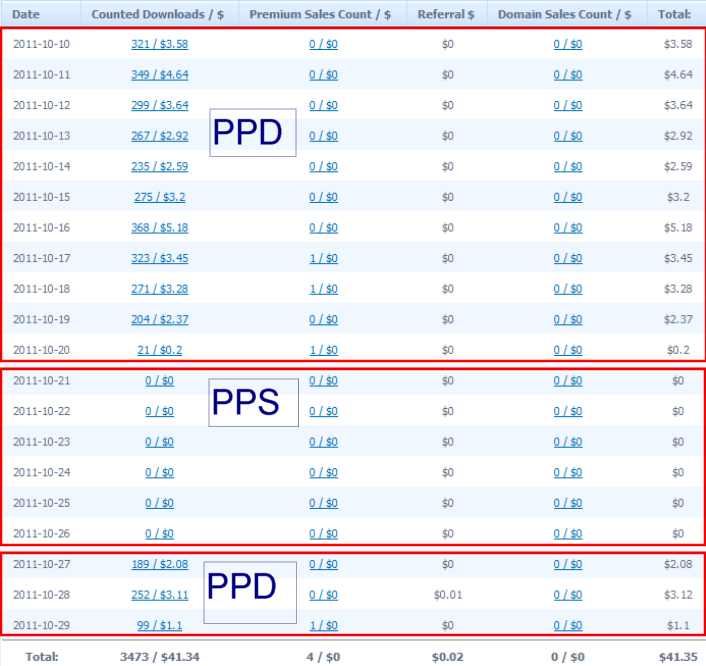Click the 0 / $0 domain sales total
Image resolution: width=706 pixels, height=666 pixels.
coord(568,657)
